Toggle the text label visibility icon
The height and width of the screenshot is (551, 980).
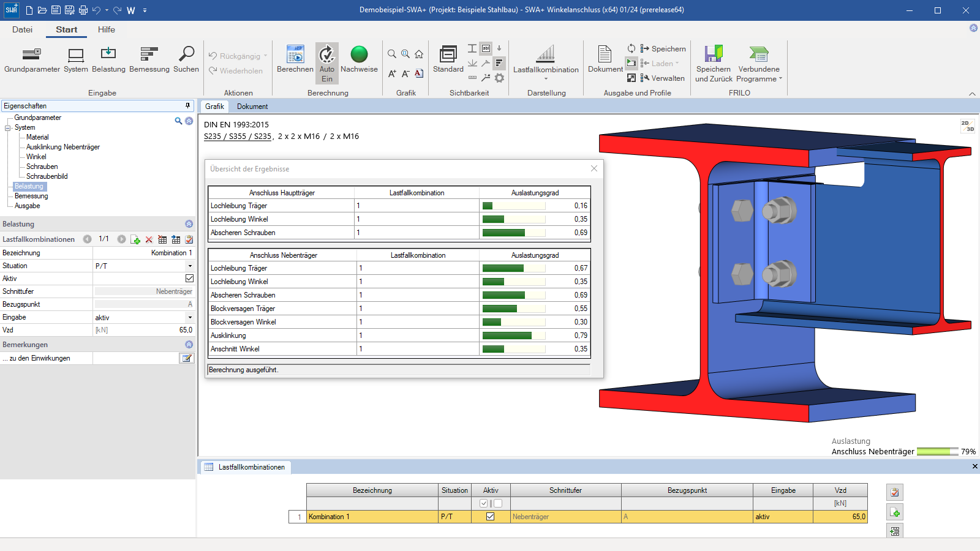click(486, 48)
